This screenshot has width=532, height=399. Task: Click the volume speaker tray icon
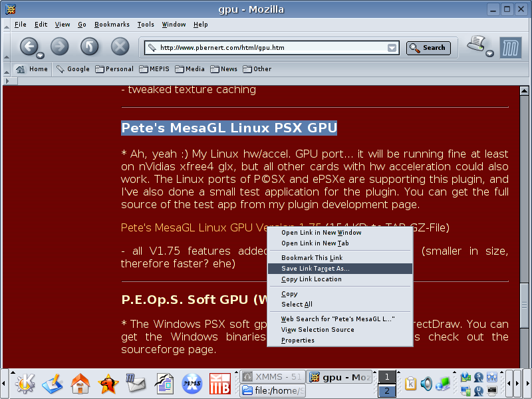426,384
